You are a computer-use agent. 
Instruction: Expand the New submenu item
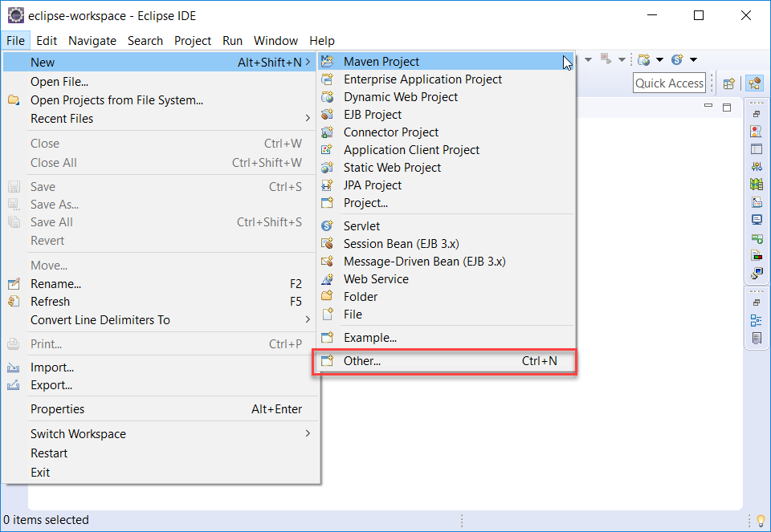(159, 63)
